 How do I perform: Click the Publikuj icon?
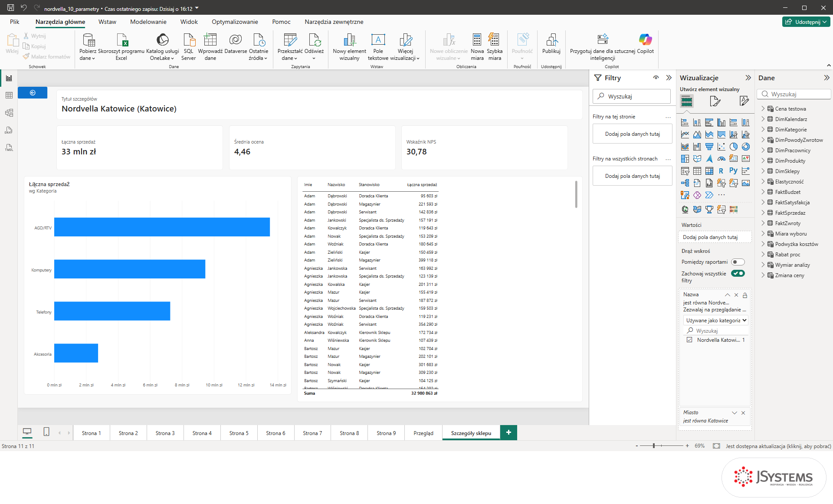[x=551, y=40]
